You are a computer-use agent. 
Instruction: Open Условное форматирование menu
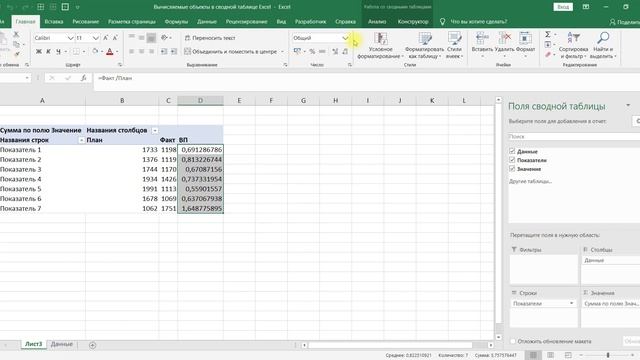[x=380, y=45]
